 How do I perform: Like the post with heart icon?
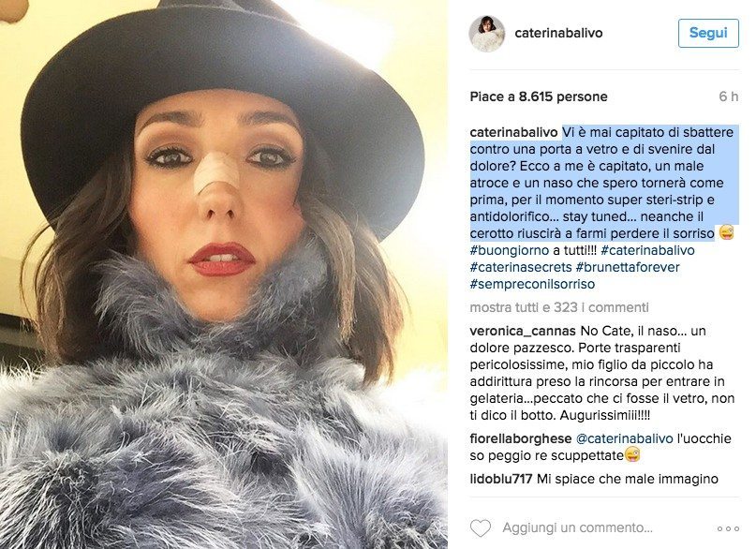tap(481, 527)
